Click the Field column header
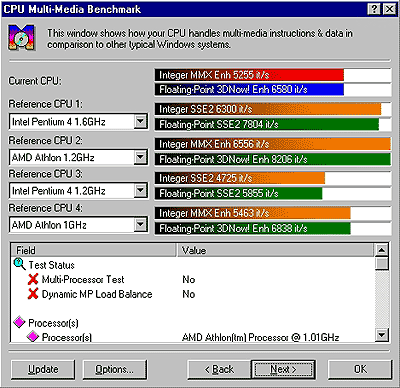The width and height of the screenshot is (400, 388). (x=93, y=250)
